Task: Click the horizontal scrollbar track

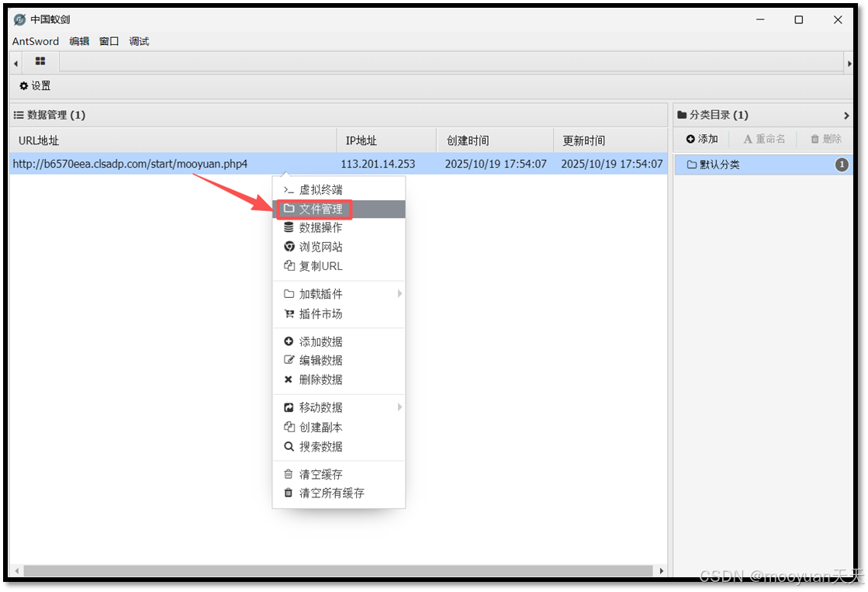Action: [x=338, y=570]
